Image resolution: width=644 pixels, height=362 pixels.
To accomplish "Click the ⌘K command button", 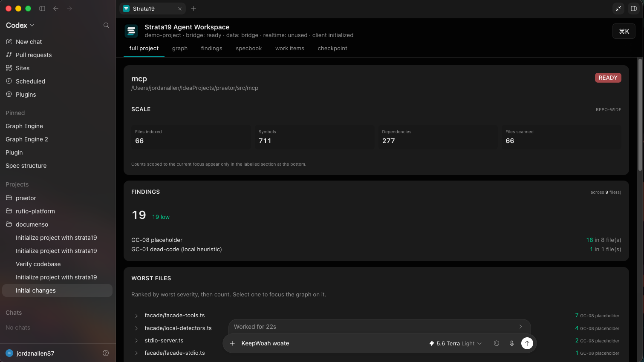I will pos(624,31).
